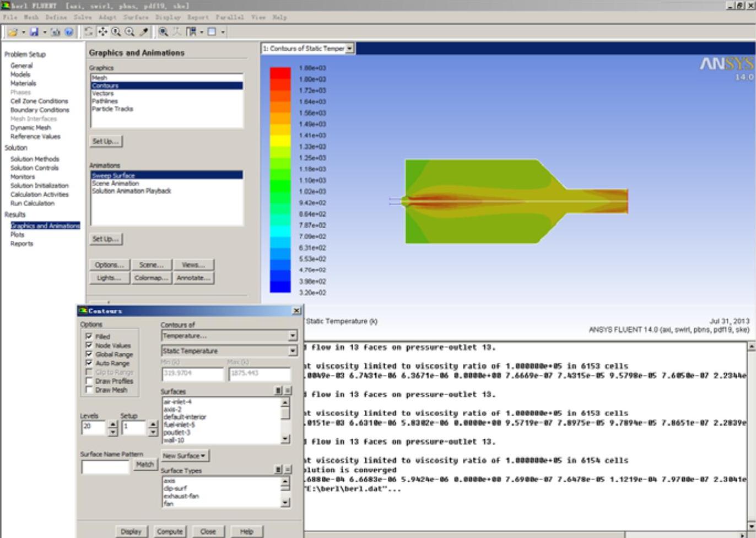
Task: Click the red top band of colormap legend
Action: click(280, 73)
